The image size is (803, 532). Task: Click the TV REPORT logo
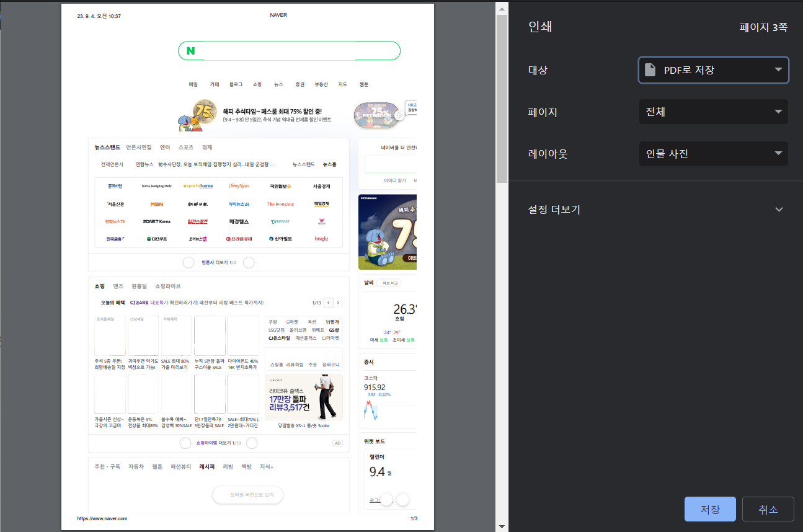click(x=280, y=221)
